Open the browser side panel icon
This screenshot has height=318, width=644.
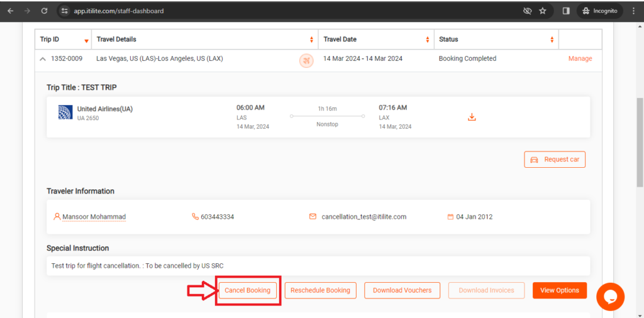coord(566,11)
